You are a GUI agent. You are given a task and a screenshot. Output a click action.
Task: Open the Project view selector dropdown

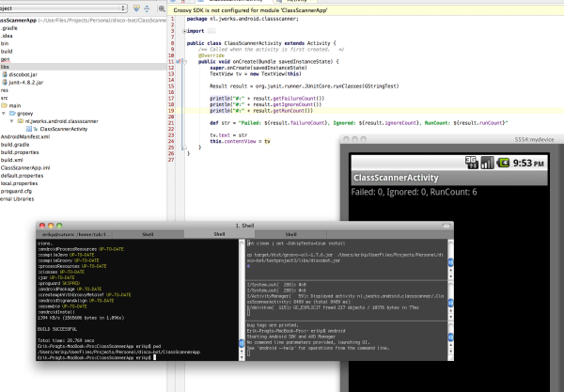coord(63,8)
